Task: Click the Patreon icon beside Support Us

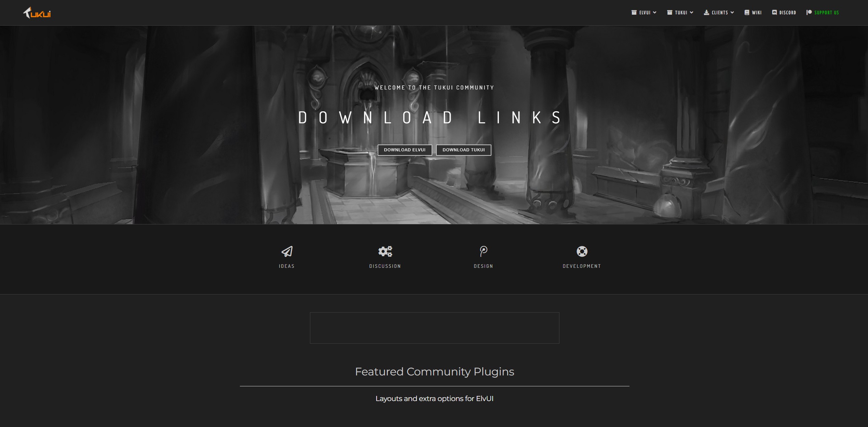Action: coord(809,12)
